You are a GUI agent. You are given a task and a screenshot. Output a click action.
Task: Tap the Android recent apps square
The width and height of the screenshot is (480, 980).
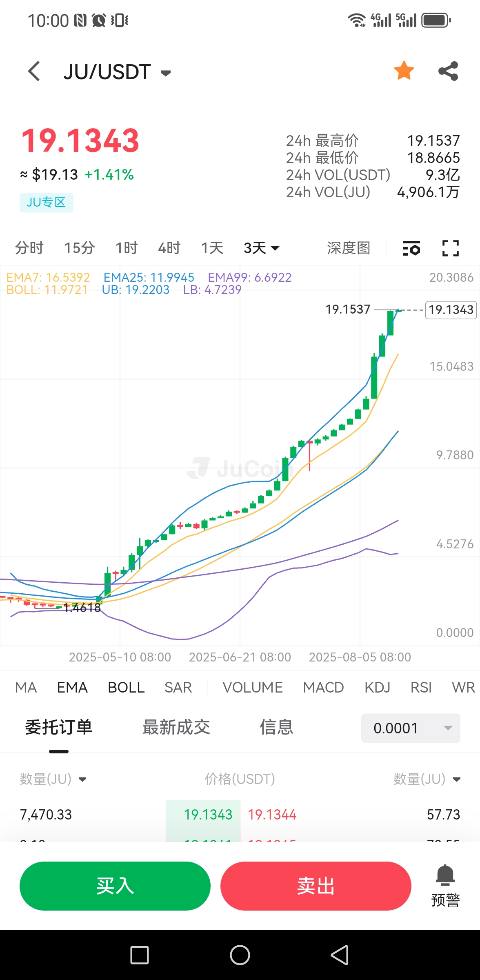pyautogui.click(x=140, y=955)
